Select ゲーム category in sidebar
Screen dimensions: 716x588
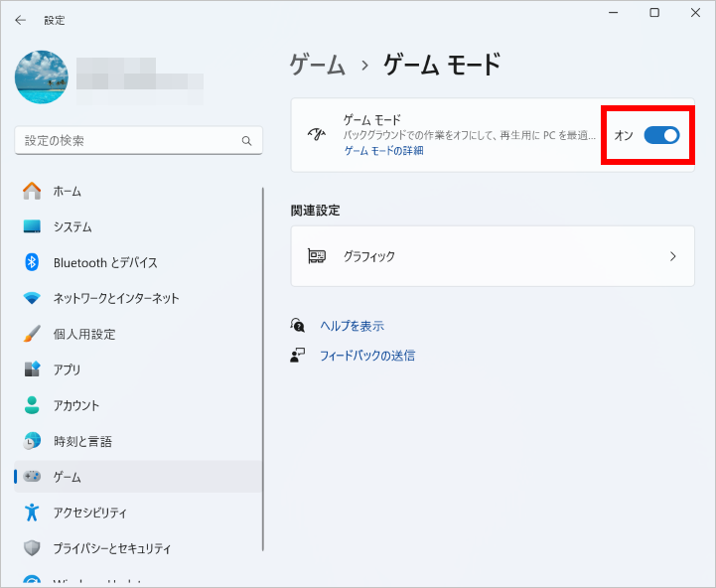point(138,477)
